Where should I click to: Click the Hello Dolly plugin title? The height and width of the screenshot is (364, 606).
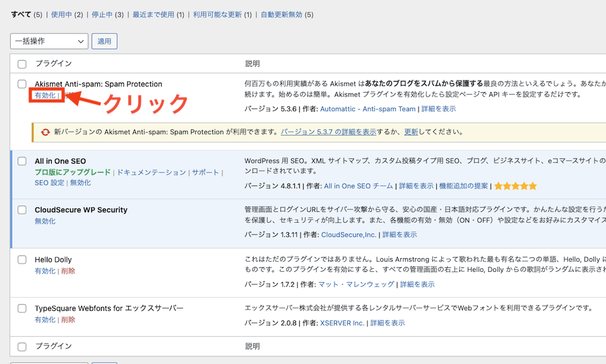tap(53, 260)
